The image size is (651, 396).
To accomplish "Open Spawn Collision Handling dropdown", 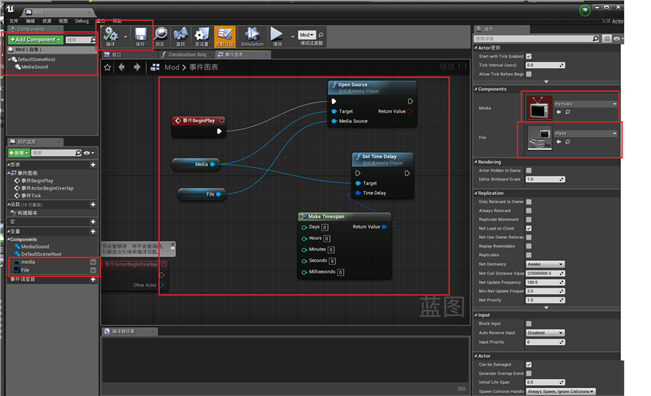I will [560, 391].
